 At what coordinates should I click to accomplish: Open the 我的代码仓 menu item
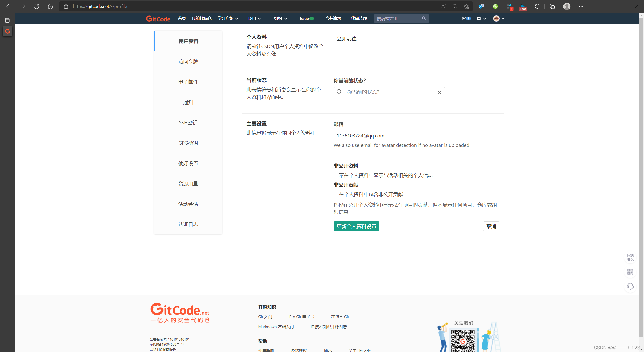click(201, 18)
